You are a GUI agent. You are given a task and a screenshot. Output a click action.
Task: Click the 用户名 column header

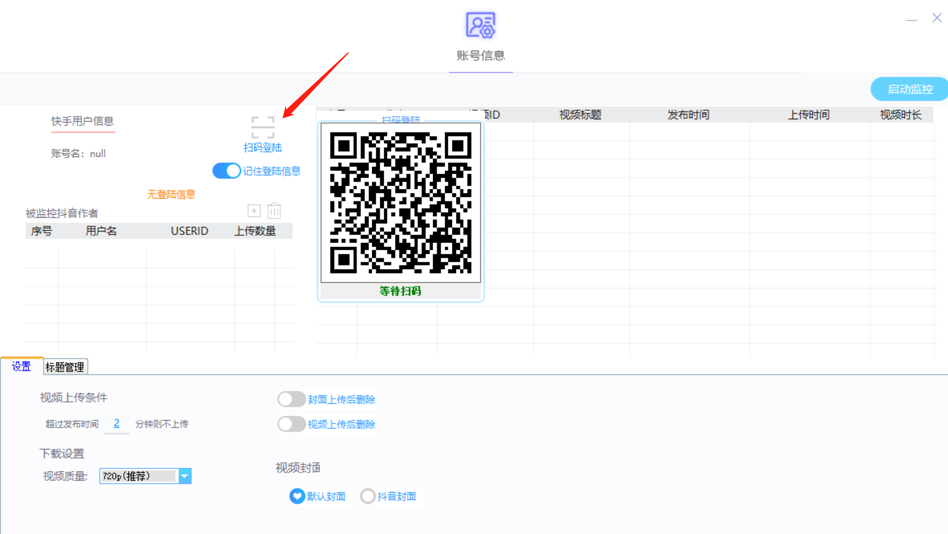pos(101,231)
